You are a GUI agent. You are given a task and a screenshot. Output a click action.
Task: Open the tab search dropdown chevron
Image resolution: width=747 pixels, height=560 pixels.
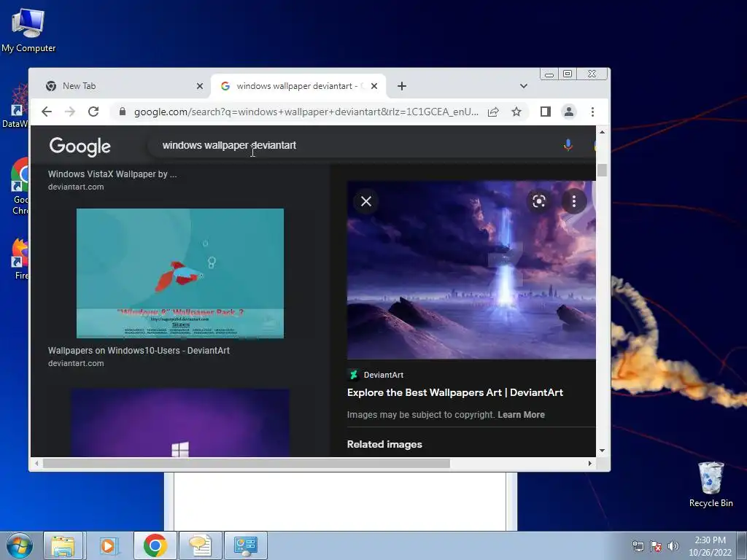pos(524,86)
